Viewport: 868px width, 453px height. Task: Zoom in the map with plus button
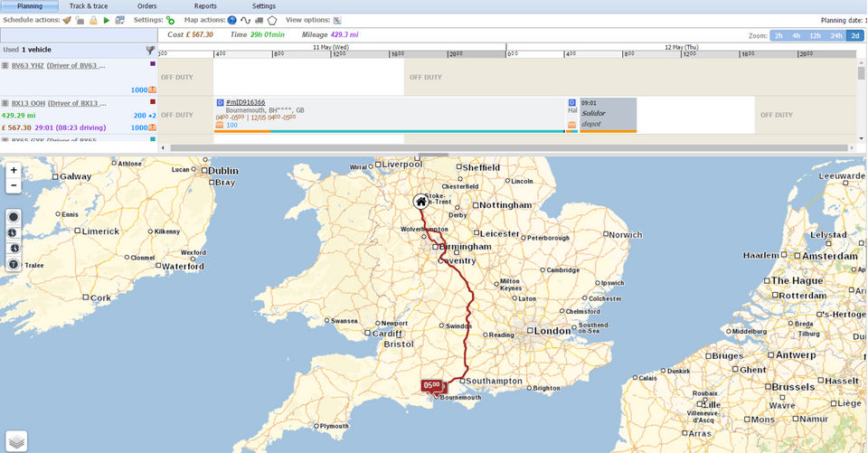[14, 170]
